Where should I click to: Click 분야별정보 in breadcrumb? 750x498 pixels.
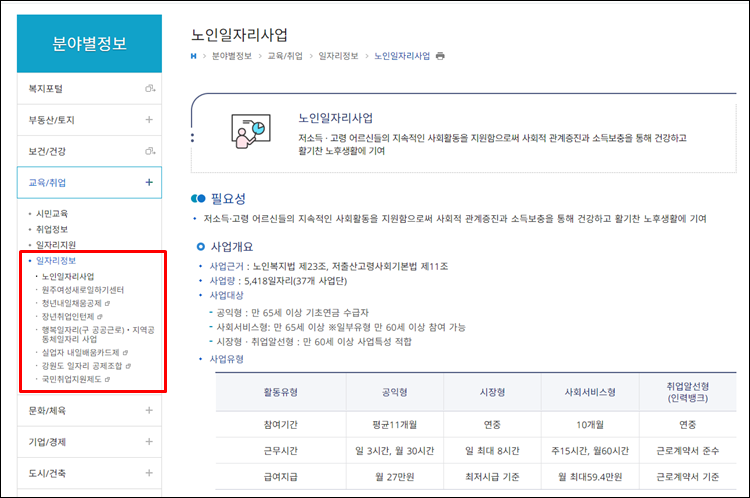pos(232,56)
